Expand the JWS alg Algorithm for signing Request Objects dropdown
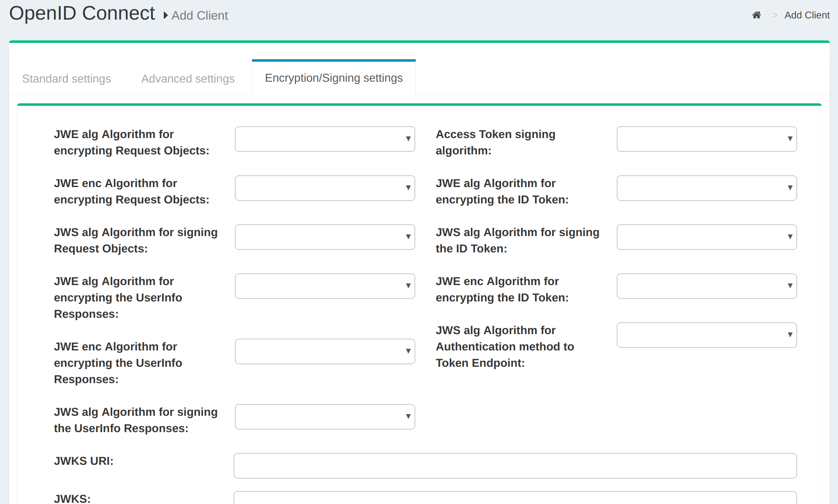 tap(324, 237)
